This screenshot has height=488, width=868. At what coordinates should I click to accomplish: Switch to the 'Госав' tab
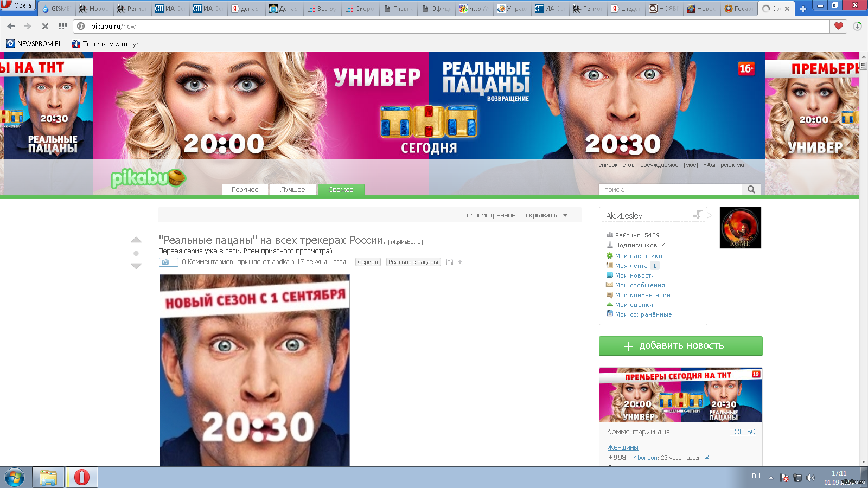[740, 9]
